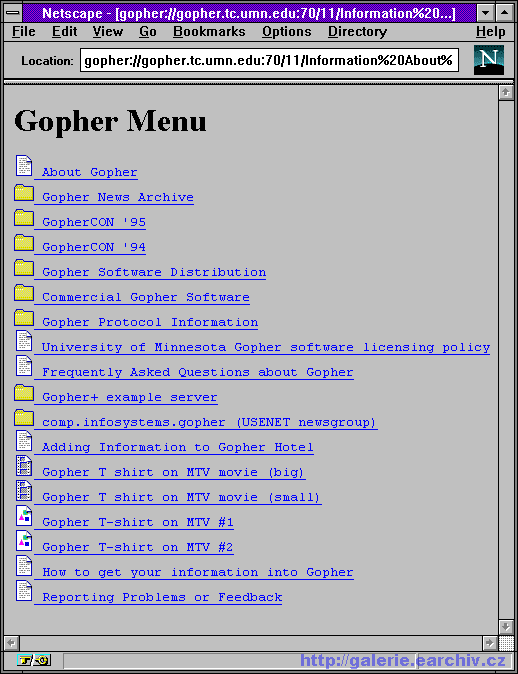This screenshot has width=518, height=674.
Task: Click vertical scrollbar down arrow
Action: tap(506, 626)
